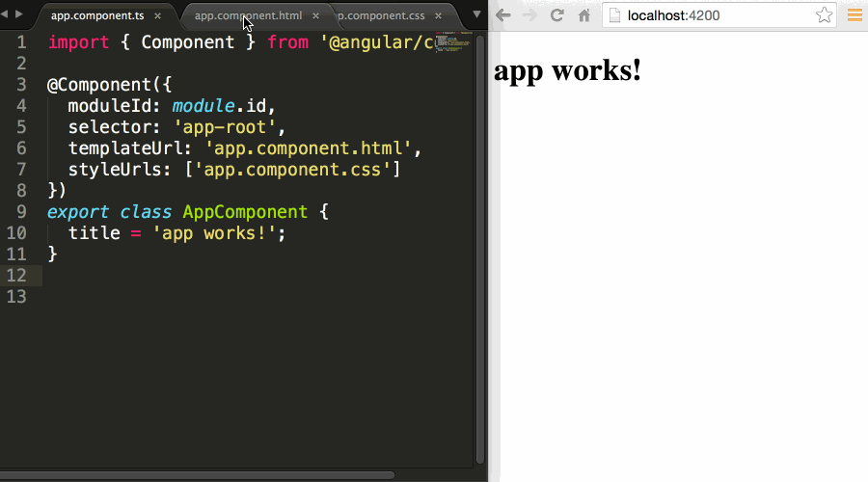
Task: Close the app.component.css tab
Action: (439, 16)
